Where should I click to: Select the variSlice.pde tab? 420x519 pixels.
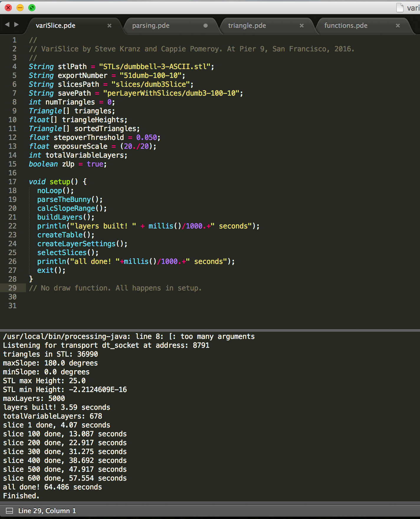[55, 26]
